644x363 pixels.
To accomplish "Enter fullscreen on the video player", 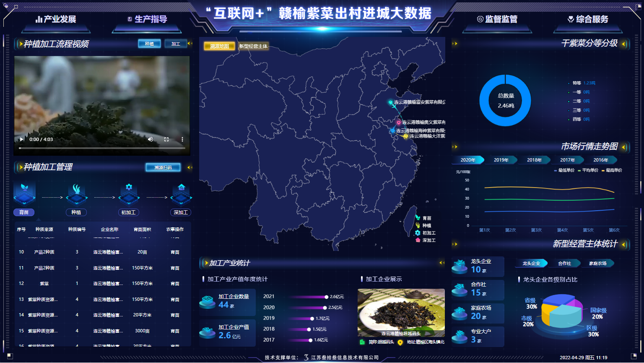I will pos(166,139).
